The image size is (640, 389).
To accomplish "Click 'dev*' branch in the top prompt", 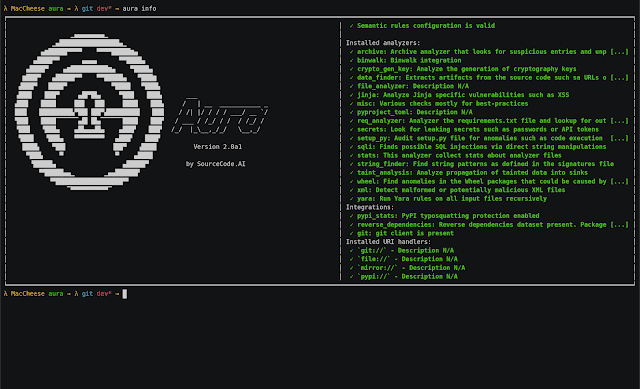I will [x=104, y=8].
